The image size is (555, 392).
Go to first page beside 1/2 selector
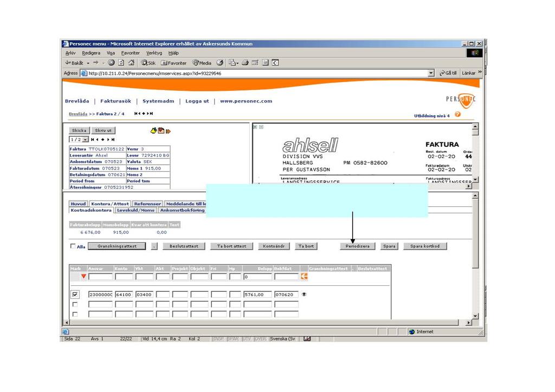click(92, 140)
